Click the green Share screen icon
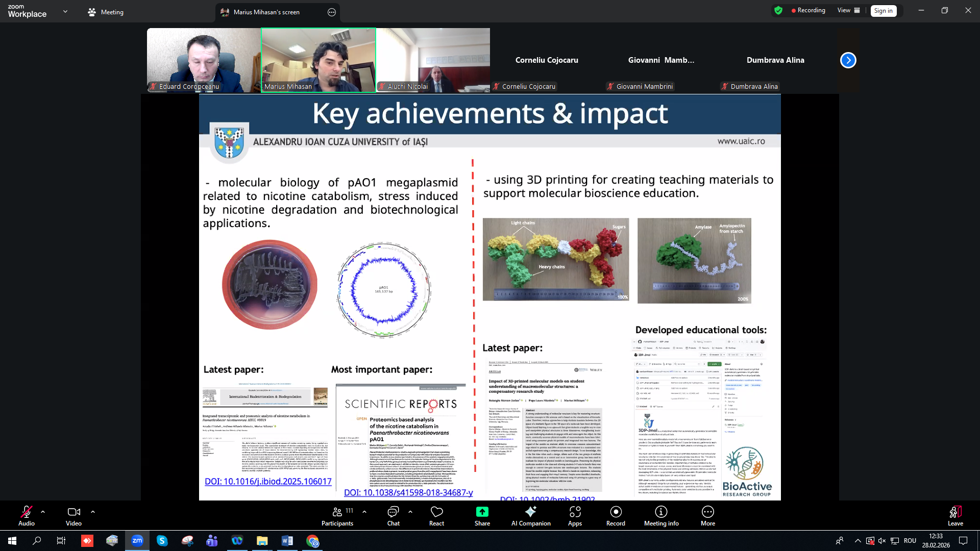This screenshot has width=980, height=551. pos(482,512)
